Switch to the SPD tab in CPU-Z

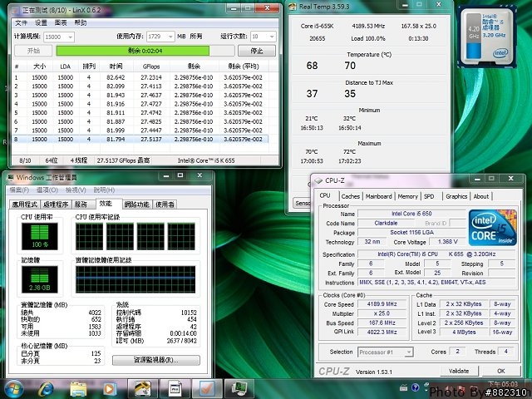point(429,196)
